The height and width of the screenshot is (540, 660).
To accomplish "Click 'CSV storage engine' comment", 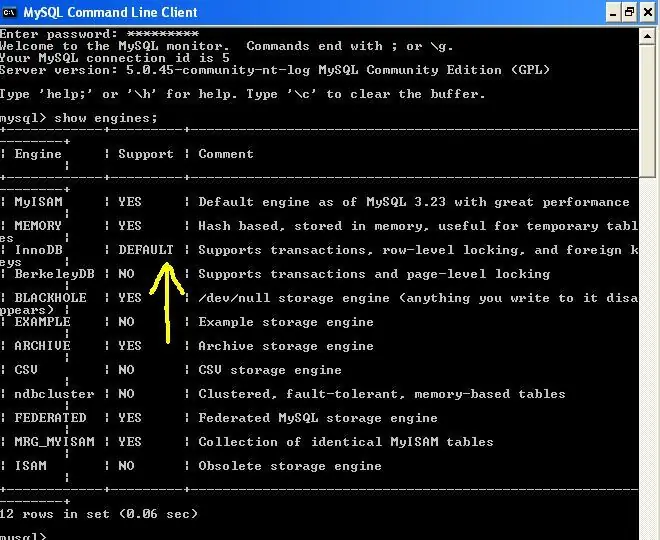I will pos(270,370).
